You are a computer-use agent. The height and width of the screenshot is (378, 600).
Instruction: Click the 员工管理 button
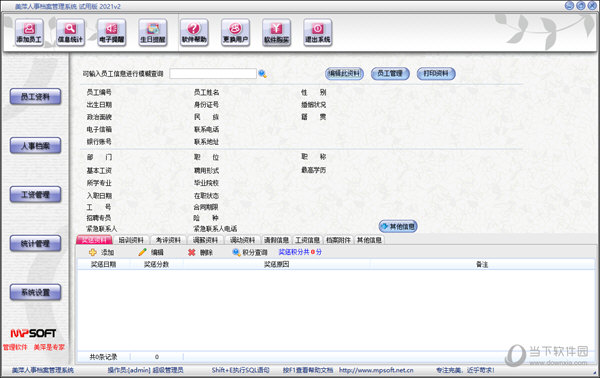[390, 73]
